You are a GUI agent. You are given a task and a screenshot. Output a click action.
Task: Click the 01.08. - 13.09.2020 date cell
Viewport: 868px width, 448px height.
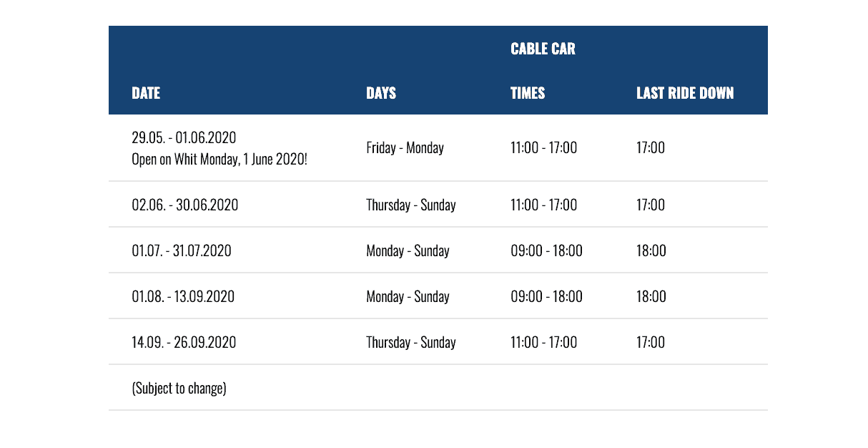click(183, 297)
